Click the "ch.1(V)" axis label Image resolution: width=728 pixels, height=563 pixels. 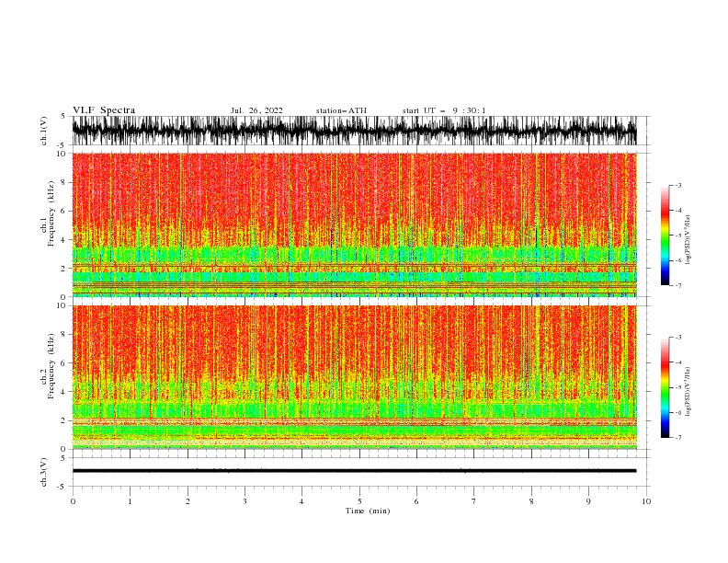point(44,131)
